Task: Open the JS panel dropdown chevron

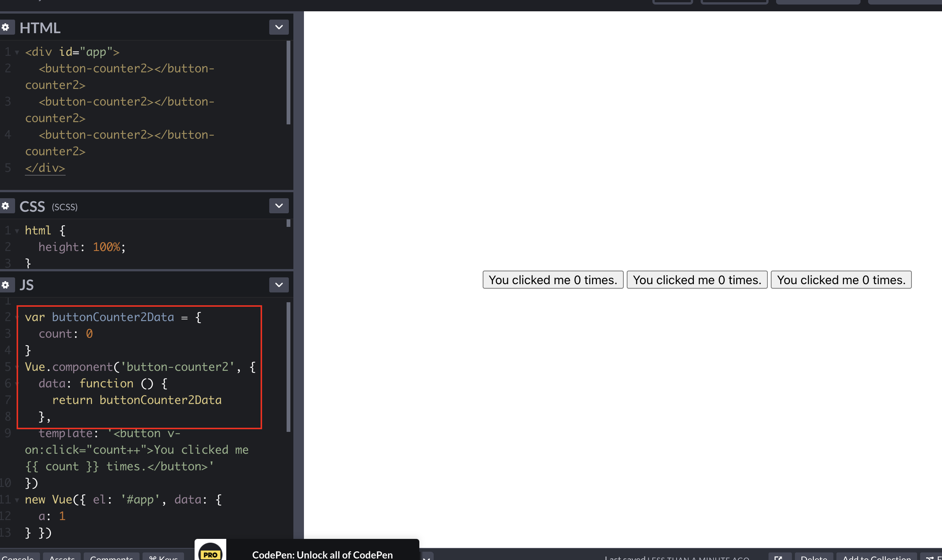Action: tap(279, 285)
